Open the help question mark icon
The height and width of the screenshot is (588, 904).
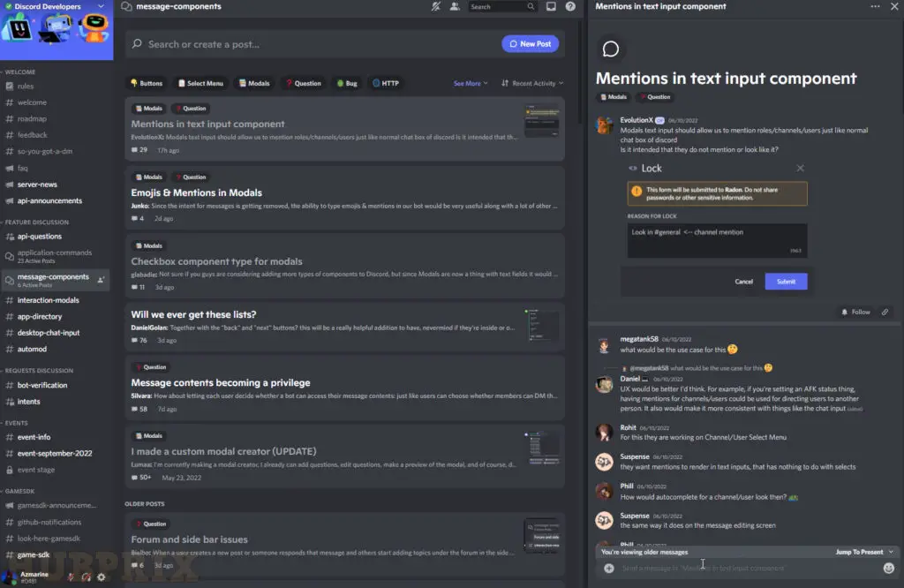click(x=570, y=6)
